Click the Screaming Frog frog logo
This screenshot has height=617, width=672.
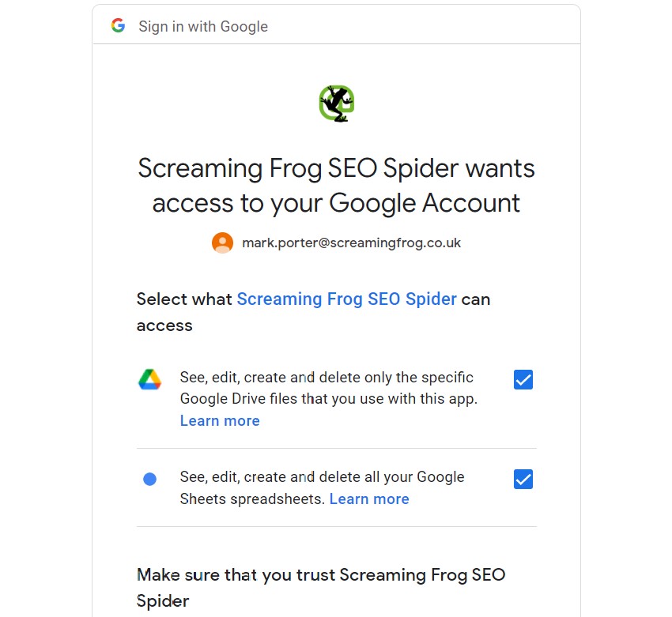click(x=337, y=103)
